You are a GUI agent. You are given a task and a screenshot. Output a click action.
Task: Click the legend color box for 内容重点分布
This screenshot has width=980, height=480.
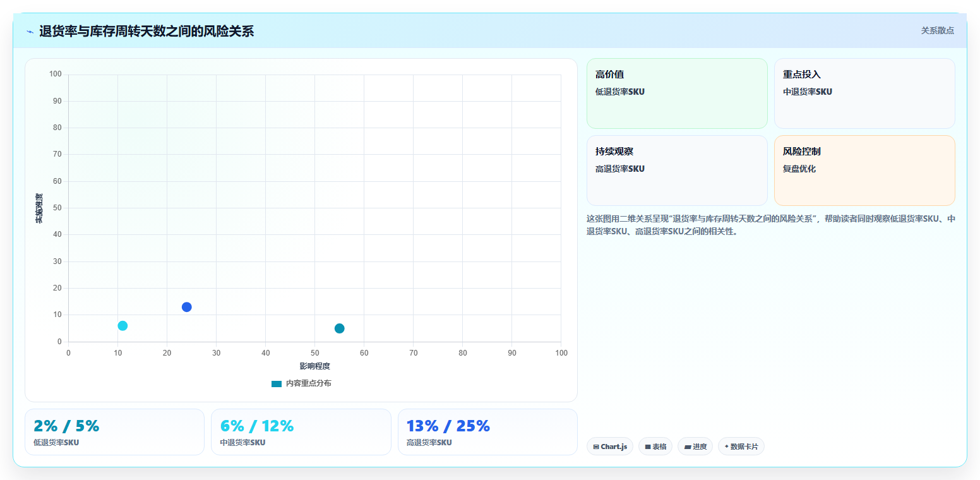tap(277, 384)
